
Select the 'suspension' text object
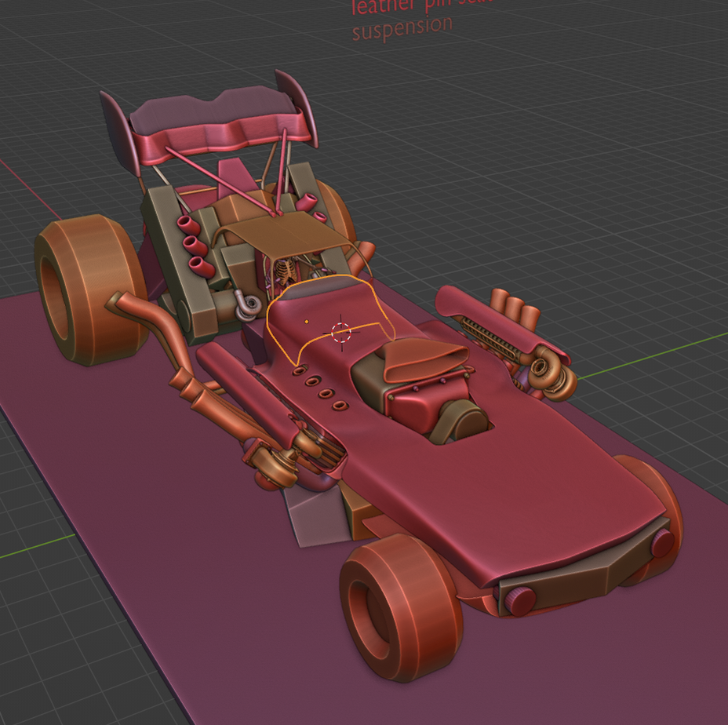tap(402, 28)
